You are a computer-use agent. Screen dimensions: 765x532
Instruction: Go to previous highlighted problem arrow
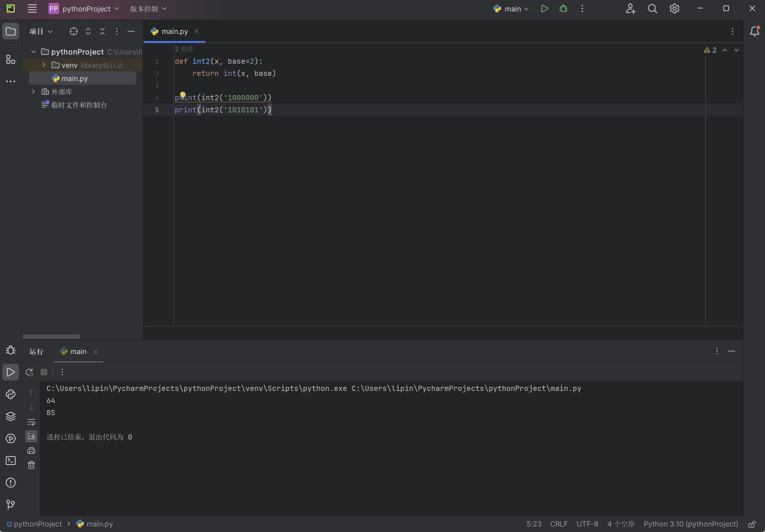[725, 50]
